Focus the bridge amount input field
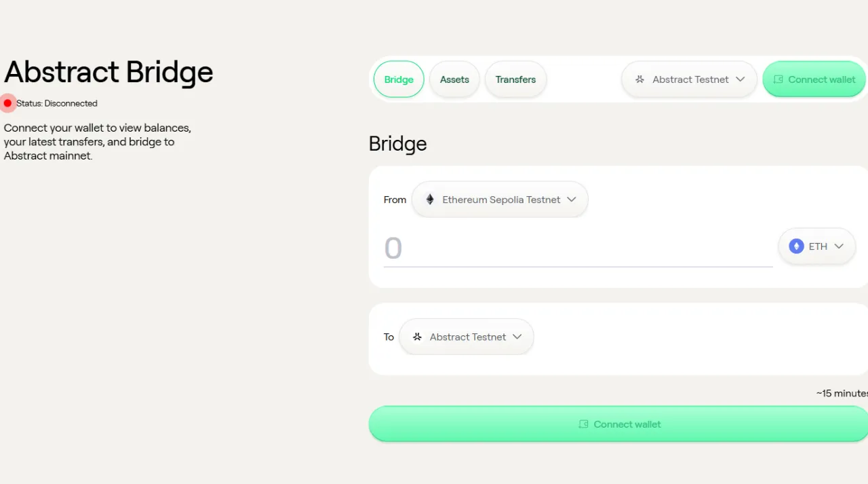 [576, 248]
